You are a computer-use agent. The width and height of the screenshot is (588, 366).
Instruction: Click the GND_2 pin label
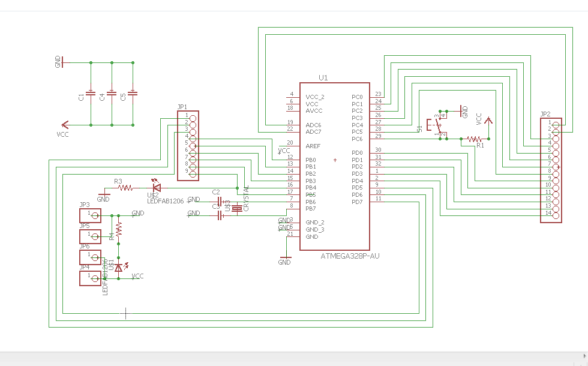coord(315,223)
